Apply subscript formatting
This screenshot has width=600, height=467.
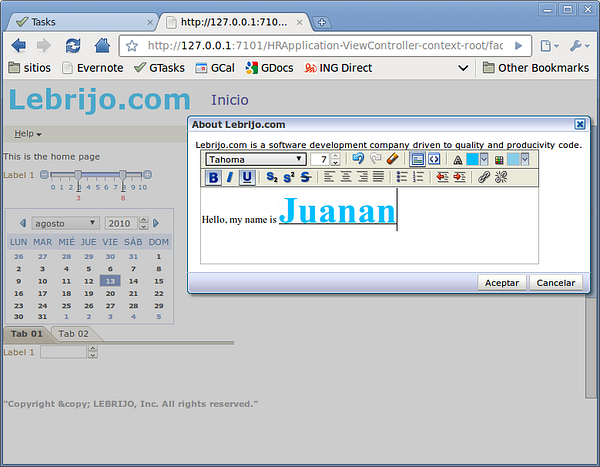coord(271,177)
